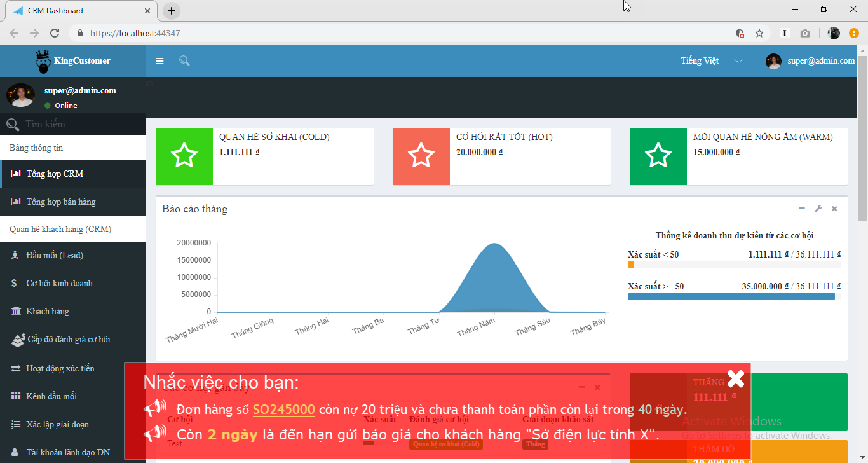Image resolution: width=868 pixels, height=463 pixels.
Task: Open the Tiếng Việt language dropdown
Action: [712, 61]
